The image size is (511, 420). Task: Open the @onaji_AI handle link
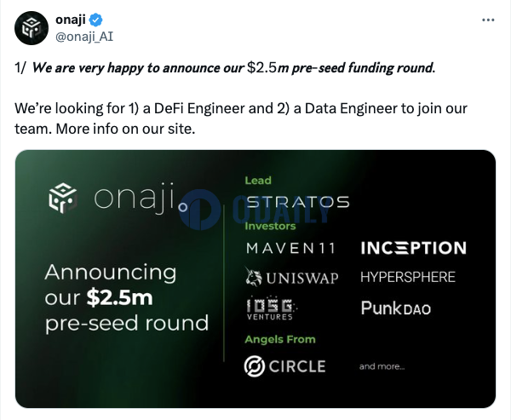[x=84, y=37]
